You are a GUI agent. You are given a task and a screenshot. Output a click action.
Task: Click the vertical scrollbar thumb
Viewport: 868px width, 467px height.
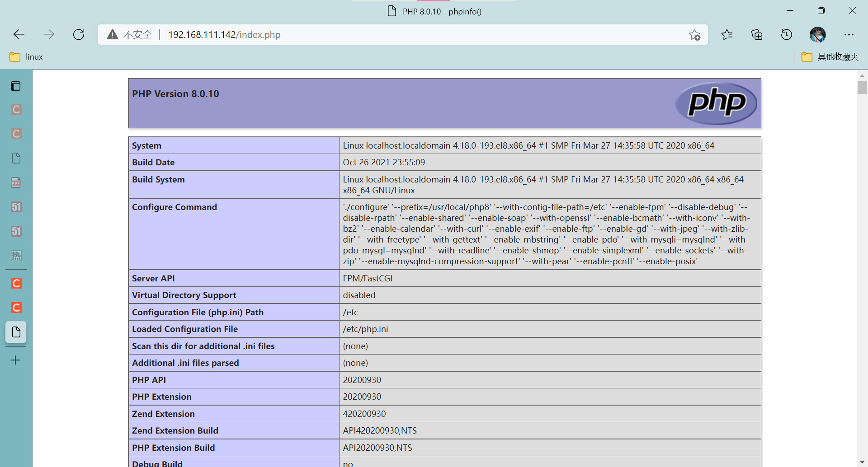(x=862, y=87)
